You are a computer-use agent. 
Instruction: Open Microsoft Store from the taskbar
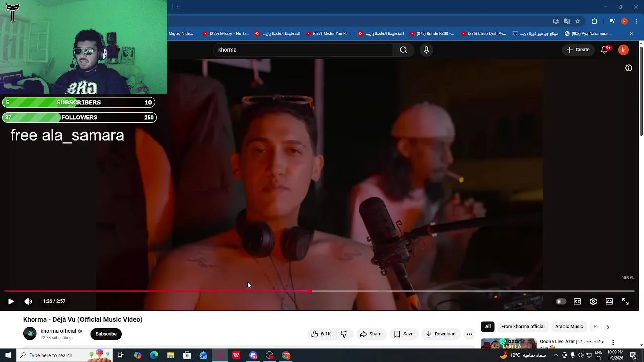[187, 355]
